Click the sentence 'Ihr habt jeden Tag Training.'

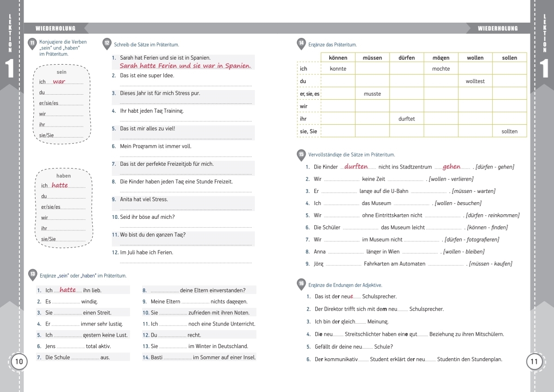151,111
